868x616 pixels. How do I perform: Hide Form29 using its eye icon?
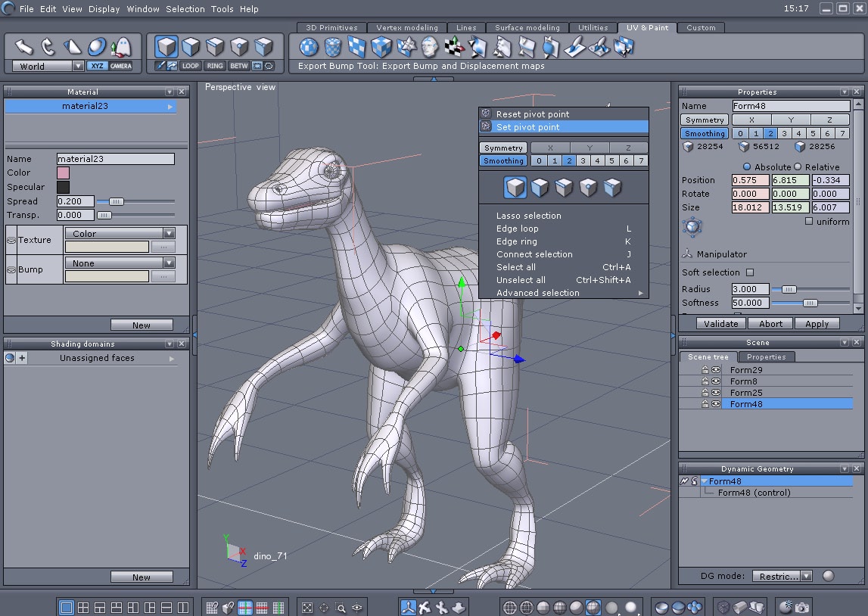coord(716,370)
